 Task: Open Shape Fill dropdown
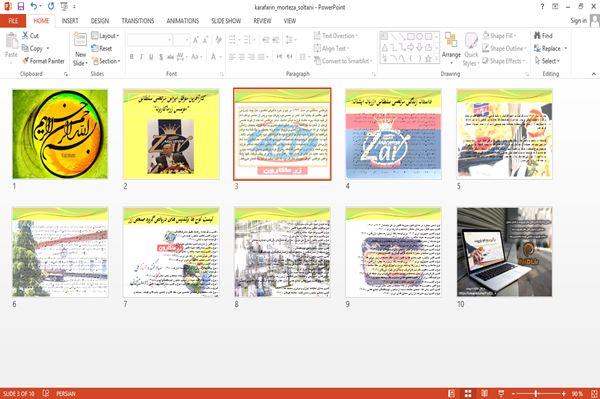point(499,36)
